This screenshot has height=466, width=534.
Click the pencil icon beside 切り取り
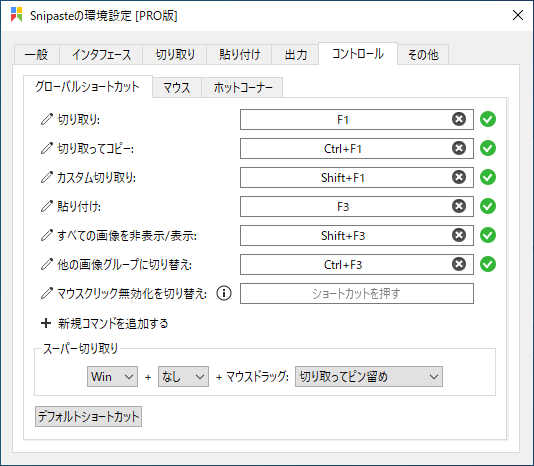coord(47,119)
